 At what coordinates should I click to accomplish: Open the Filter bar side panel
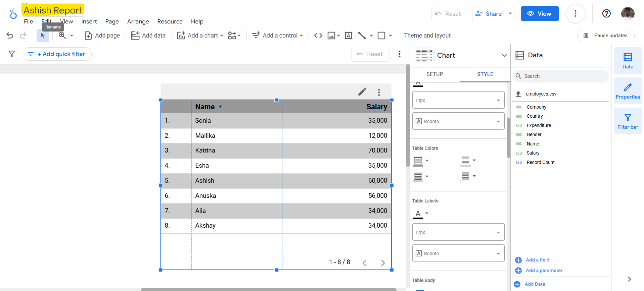628,121
